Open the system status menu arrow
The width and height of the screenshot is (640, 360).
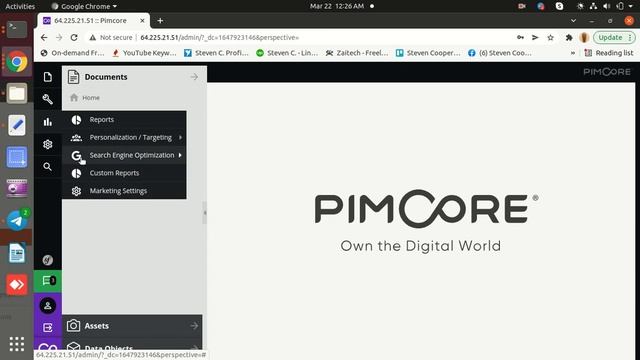click(x=631, y=6)
